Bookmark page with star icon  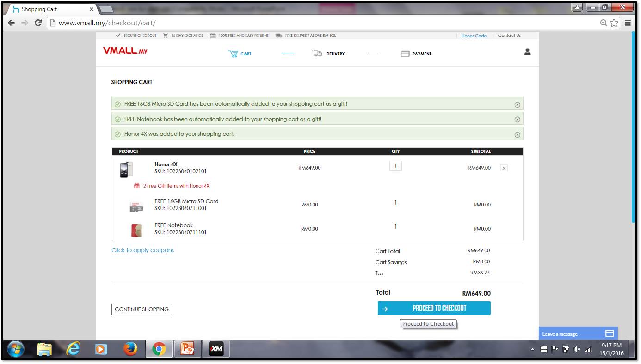614,23
